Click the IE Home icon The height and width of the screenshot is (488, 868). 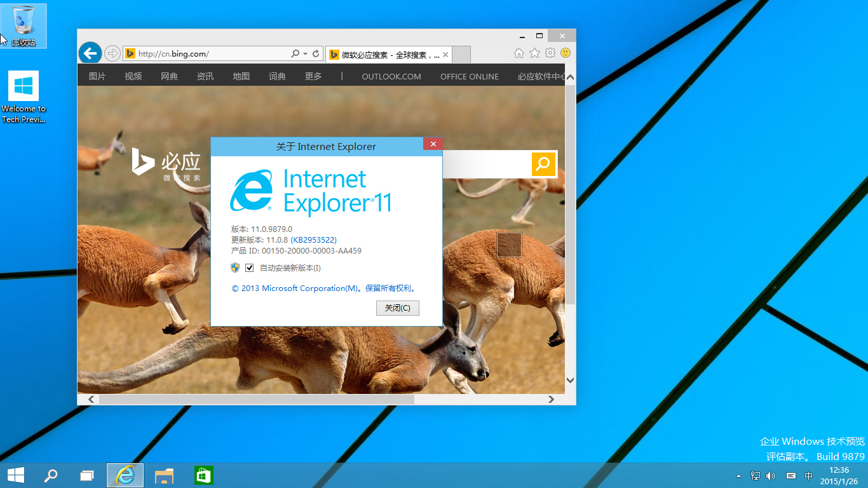coord(519,53)
